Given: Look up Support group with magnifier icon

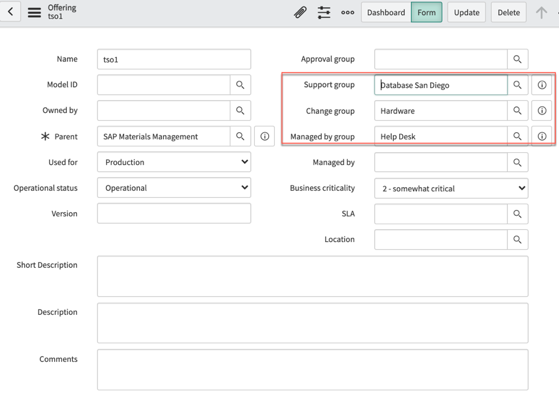Looking at the screenshot, I should tap(518, 85).
